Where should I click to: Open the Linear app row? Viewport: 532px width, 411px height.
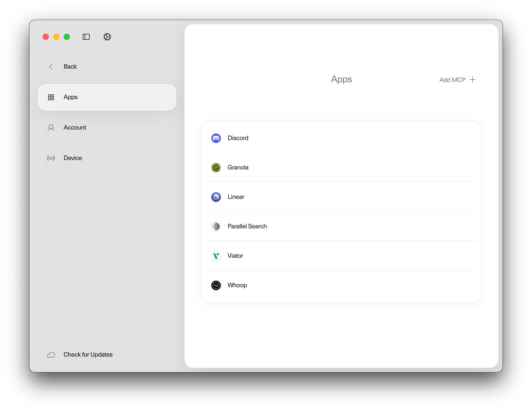pyautogui.click(x=341, y=197)
